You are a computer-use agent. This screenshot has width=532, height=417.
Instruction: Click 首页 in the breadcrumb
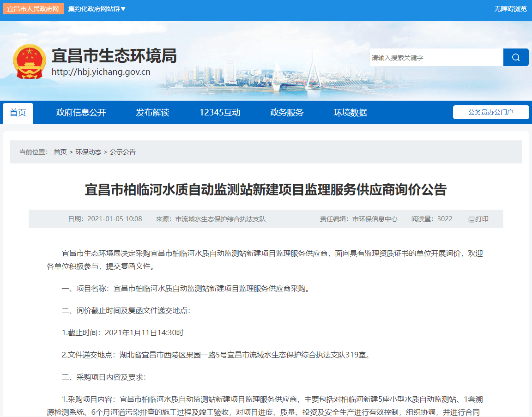pyautogui.click(x=60, y=152)
